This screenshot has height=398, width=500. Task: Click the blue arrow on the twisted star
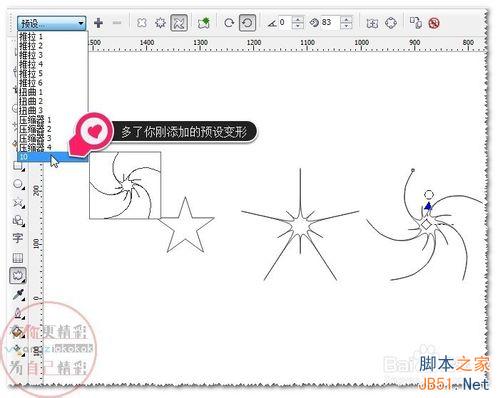tap(428, 206)
